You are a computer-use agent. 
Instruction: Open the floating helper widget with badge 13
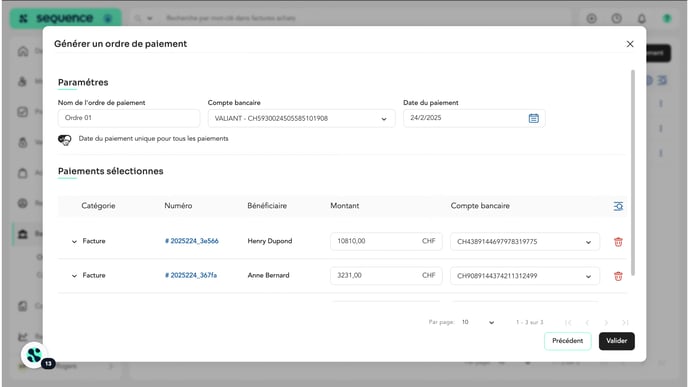pyautogui.click(x=35, y=355)
